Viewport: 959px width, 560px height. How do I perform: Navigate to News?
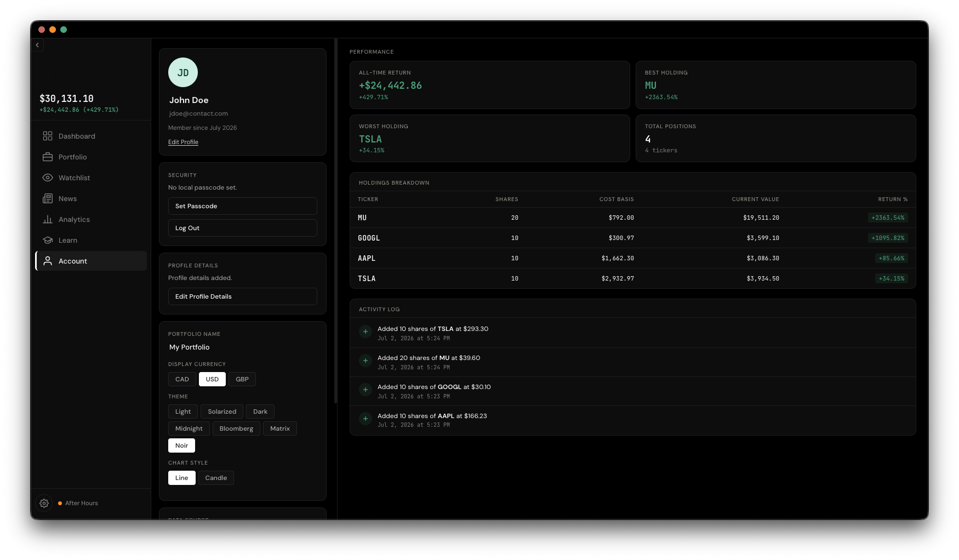tap(91, 198)
